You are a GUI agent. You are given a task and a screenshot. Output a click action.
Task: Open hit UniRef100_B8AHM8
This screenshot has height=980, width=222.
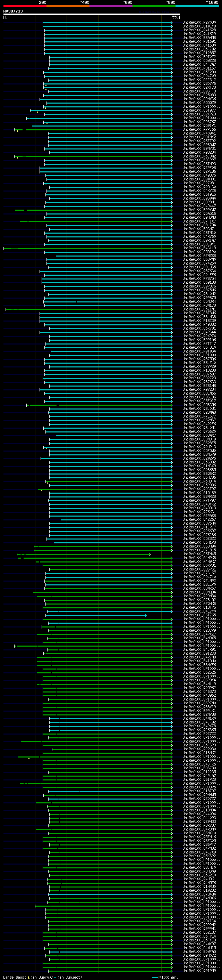pyautogui.click(x=199, y=38)
